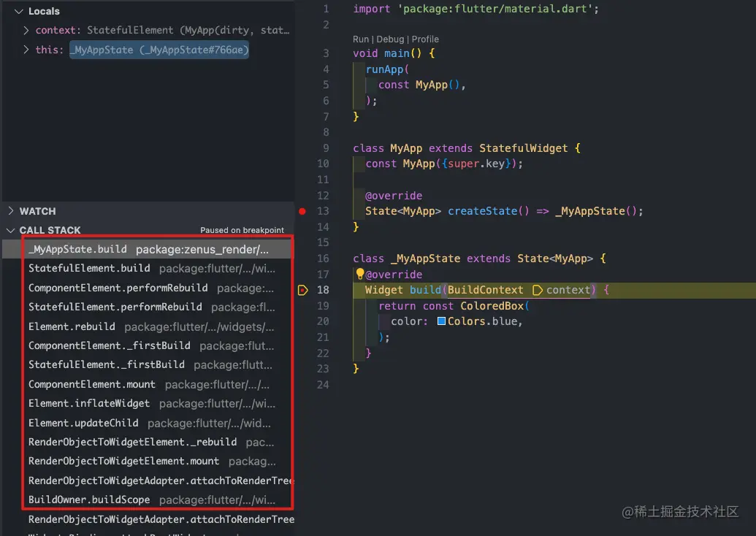Click the import 'package:flutter/material.dart' line
Screen dimensions: 756x536
[476, 9]
